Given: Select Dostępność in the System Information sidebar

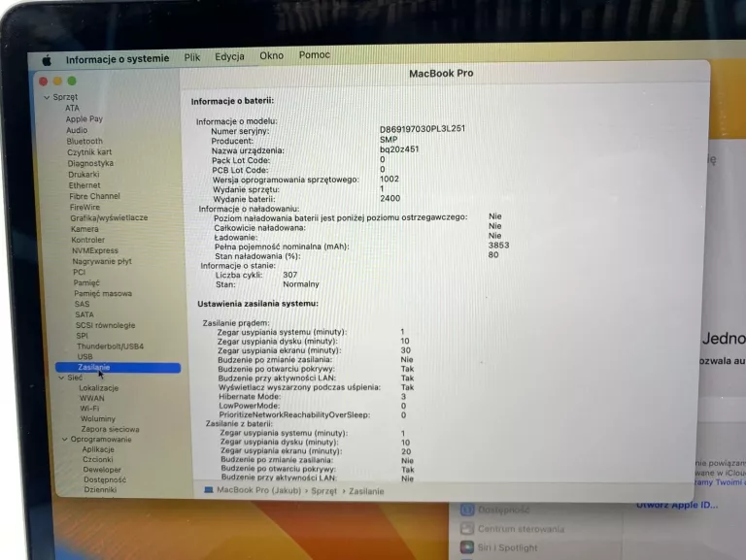Looking at the screenshot, I should (105, 479).
